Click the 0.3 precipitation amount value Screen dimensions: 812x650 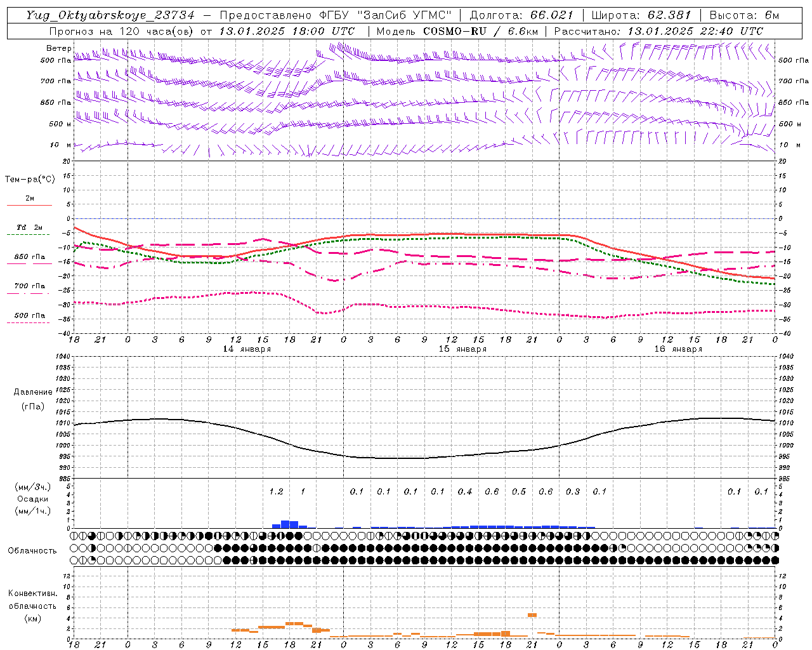(573, 492)
